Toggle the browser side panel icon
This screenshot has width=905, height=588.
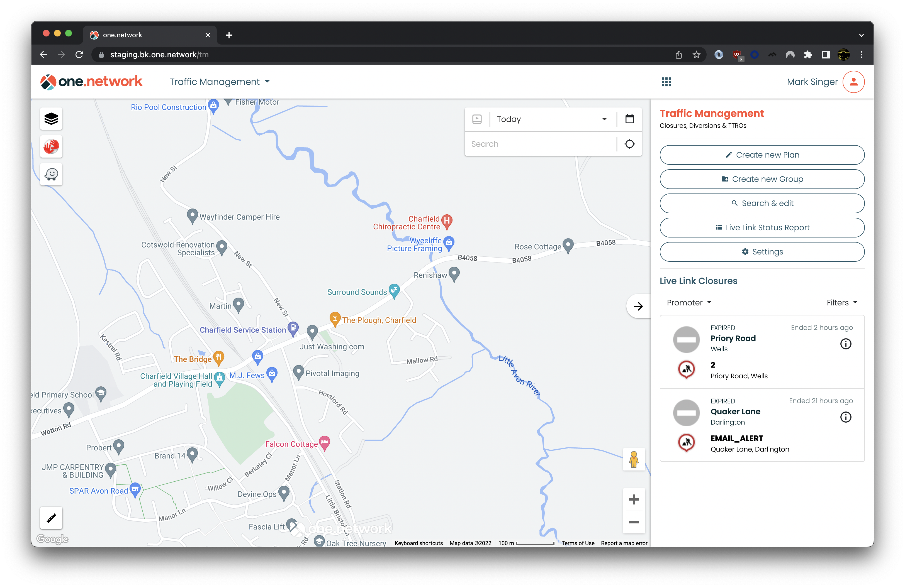[826, 55]
